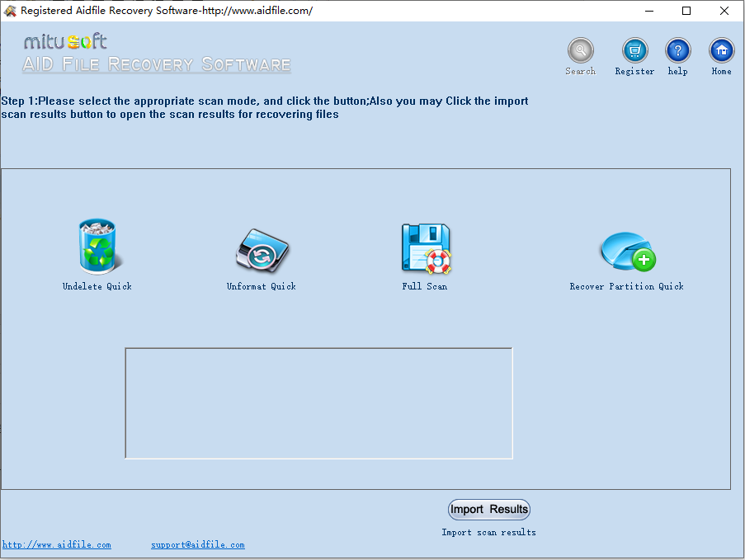Click the Unformat Quick label text
Viewport: 745px width, 560px height.
coord(261,286)
